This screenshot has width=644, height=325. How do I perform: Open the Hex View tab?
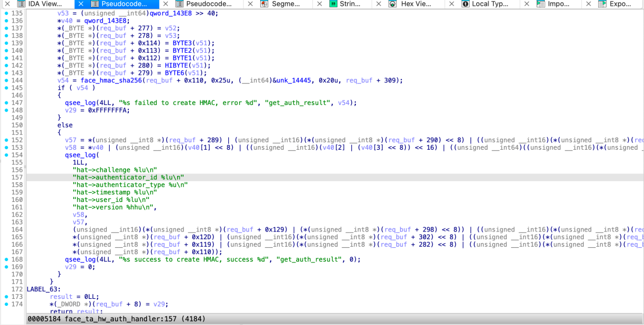click(416, 4)
